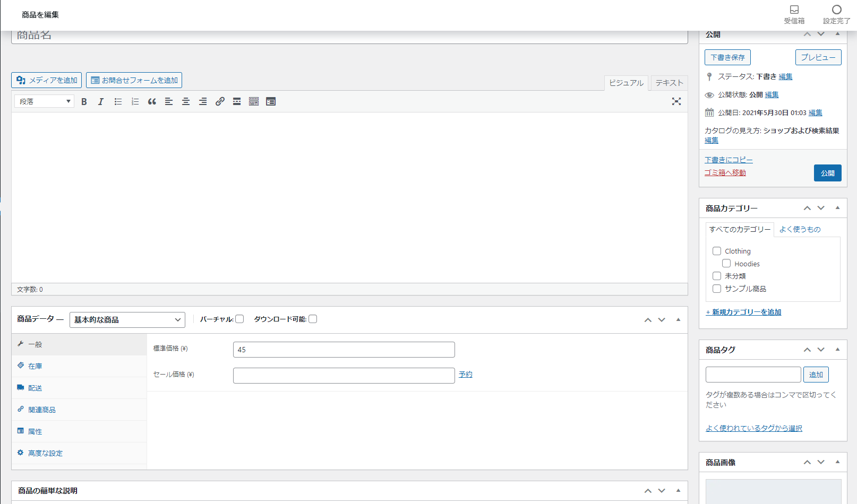This screenshot has height=504, width=857.
Task: Toggle the editor toolbar (keyboard icon)
Action: point(254,101)
